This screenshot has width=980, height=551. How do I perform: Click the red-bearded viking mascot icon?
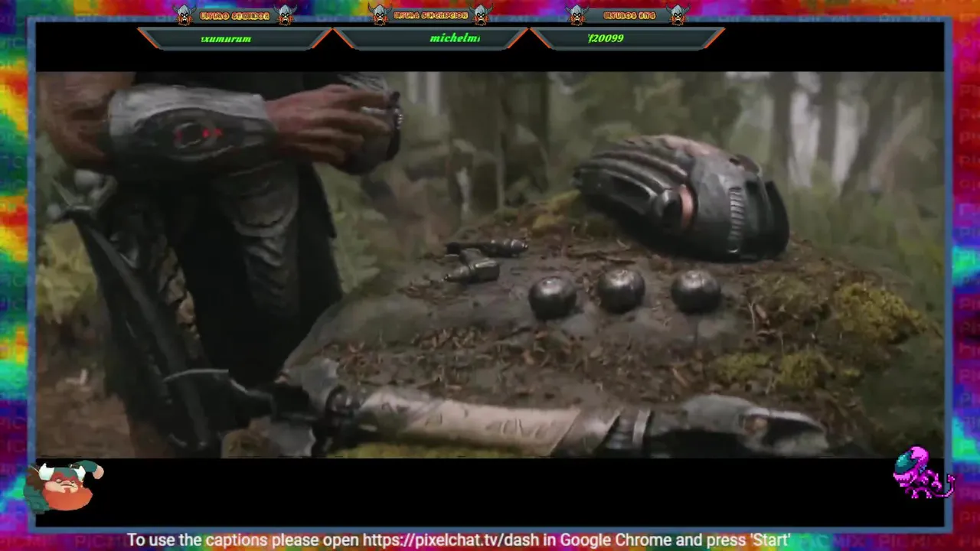[x=63, y=487]
